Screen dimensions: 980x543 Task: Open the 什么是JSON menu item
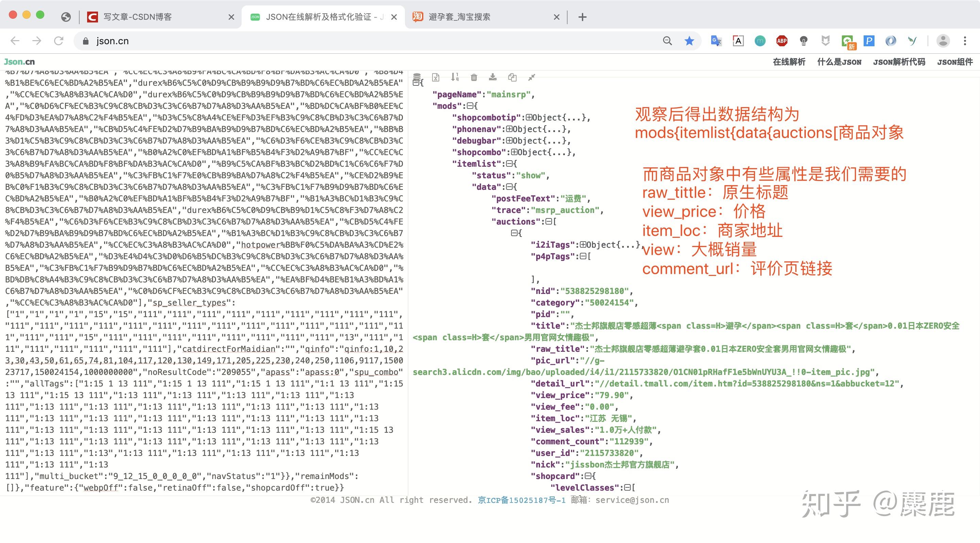coord(839,62)
